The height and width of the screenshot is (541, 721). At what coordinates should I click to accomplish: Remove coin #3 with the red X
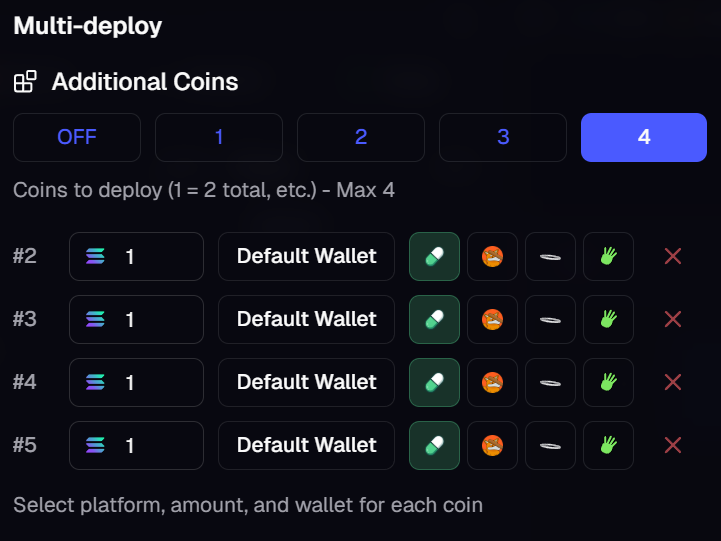673,320
